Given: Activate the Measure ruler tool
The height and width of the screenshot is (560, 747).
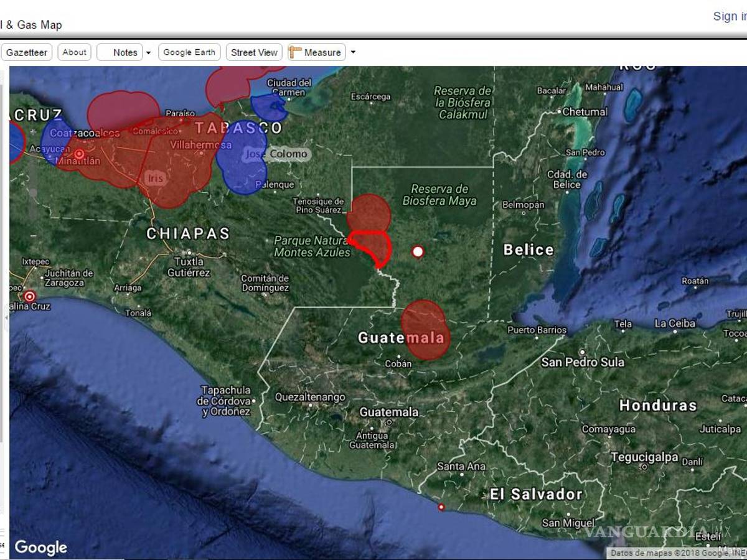Looking at the screenshot, I should tap(316, 52).
